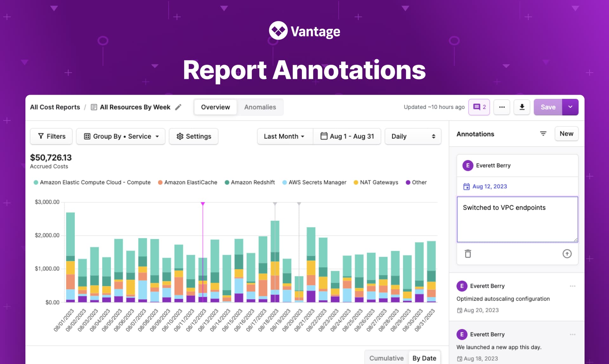Submit annotation with the up arrow icon

567,254
